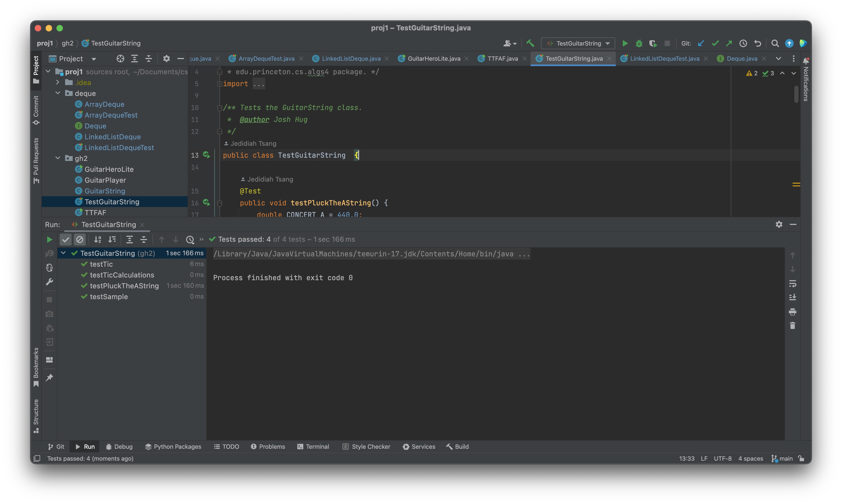The height and width of the screenshot is (504, 842).
Task: Click the Git update project arrow
Action: point(701,43)
